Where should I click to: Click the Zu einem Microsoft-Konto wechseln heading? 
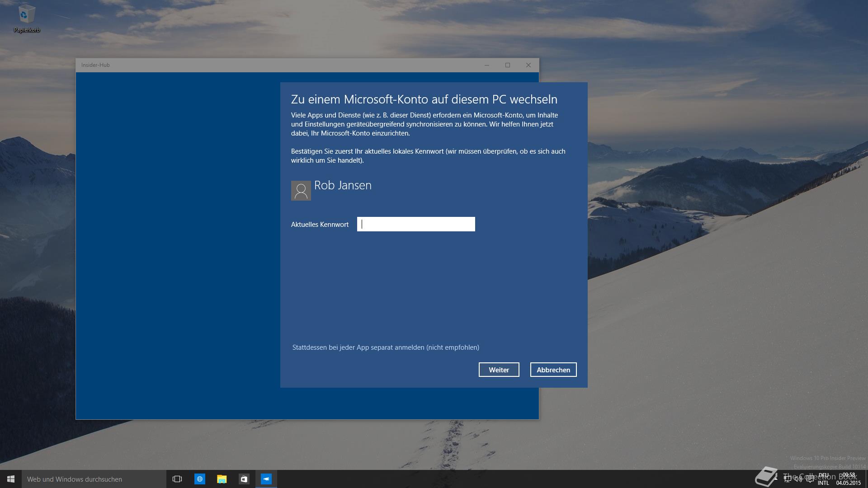coord(424,99)
